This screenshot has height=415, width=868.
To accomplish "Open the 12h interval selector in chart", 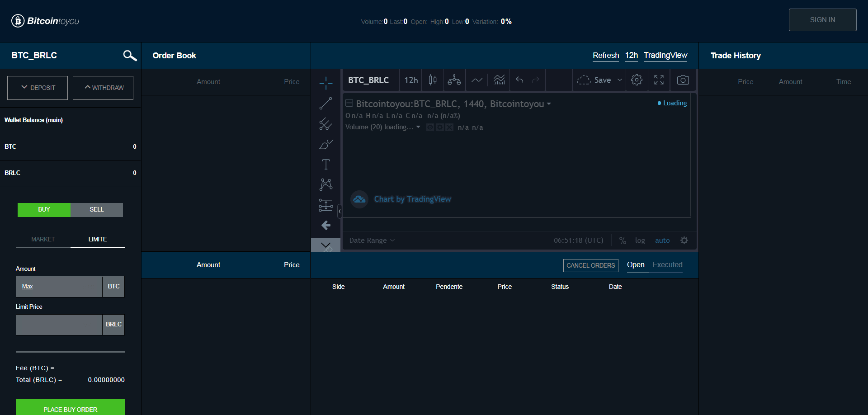I will pyautogui.click(x=411, y=80).
